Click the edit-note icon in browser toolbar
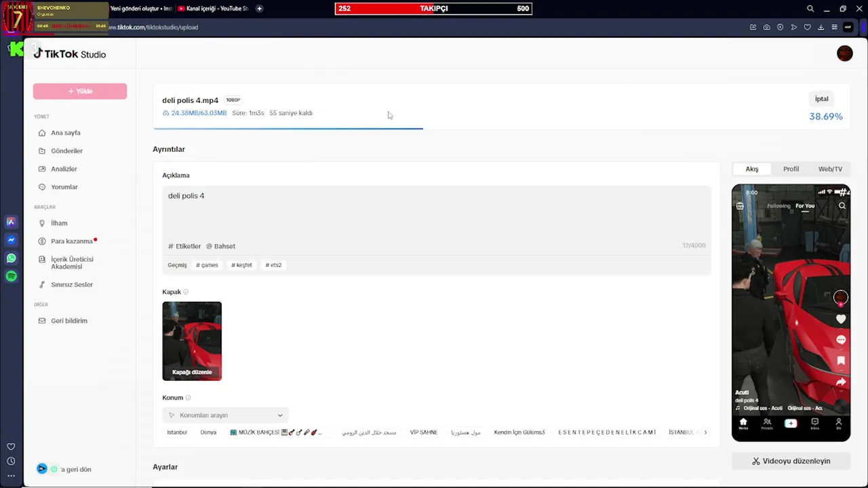868x488 pixels. (753, 27)
